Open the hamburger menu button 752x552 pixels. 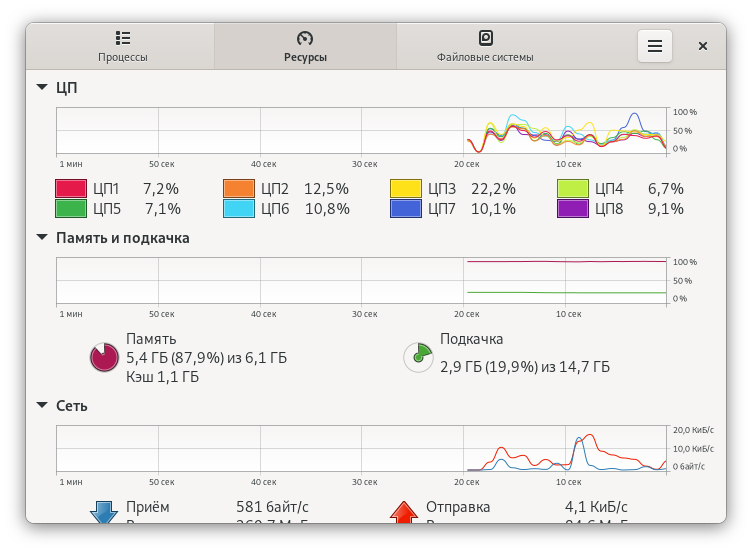point(655,46)
